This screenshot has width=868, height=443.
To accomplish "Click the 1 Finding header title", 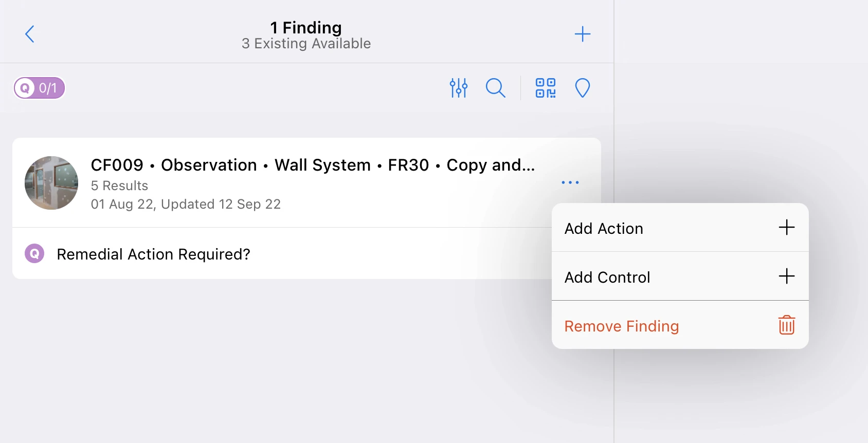I will tap(306, 27).
